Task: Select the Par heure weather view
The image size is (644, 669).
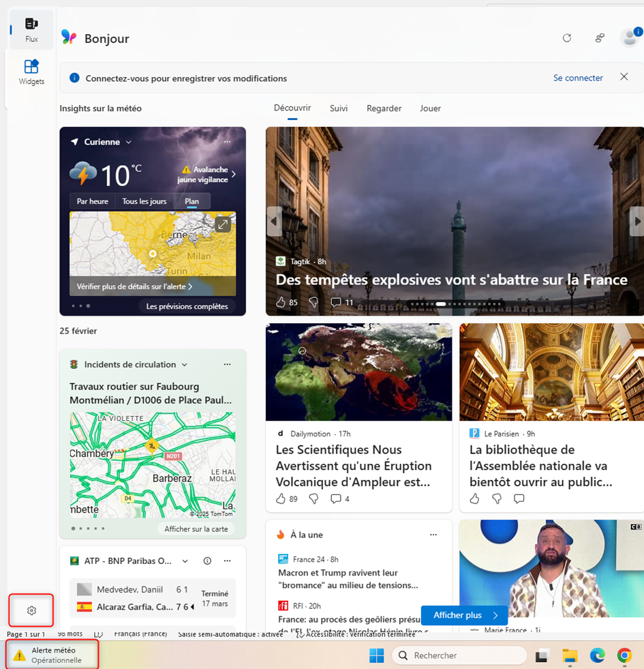Action: (x=92, y=201)
